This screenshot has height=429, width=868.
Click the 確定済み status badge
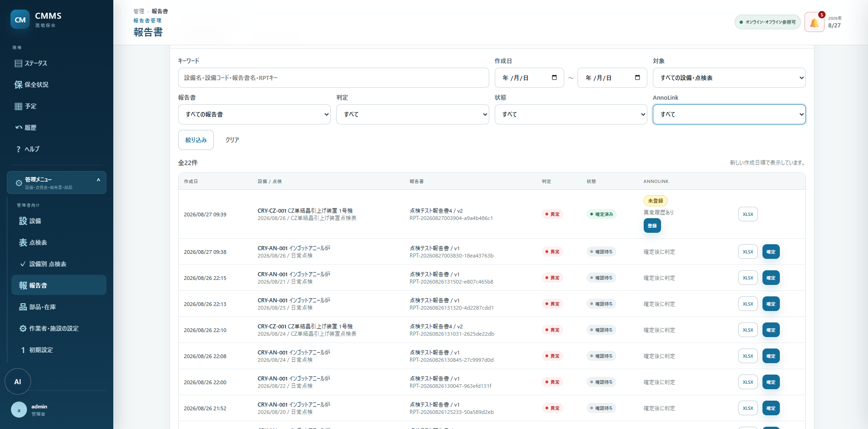click(601, 214)
